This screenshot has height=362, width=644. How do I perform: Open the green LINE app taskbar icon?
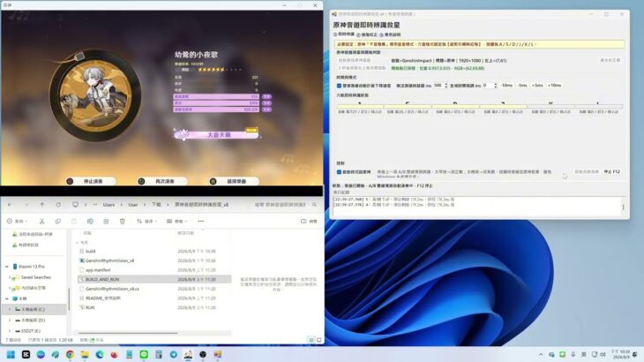point(144,354)
